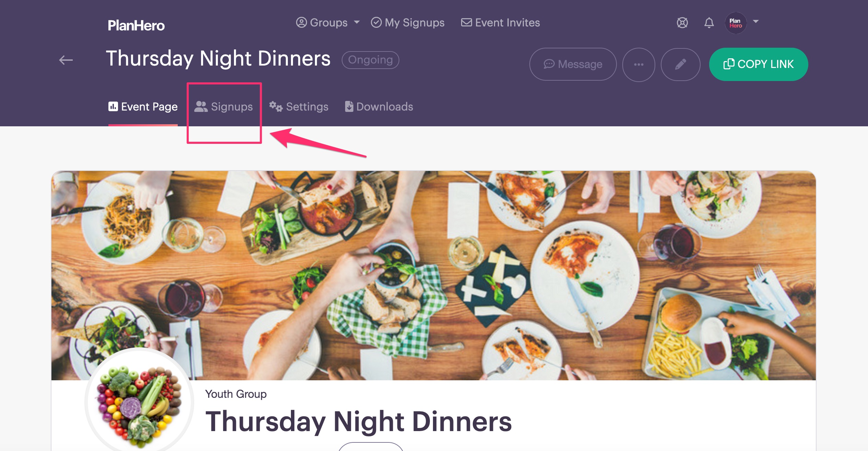Screen dimensions: 868x451
Task: Click the PlanHero logo
Action: [136, 25]
